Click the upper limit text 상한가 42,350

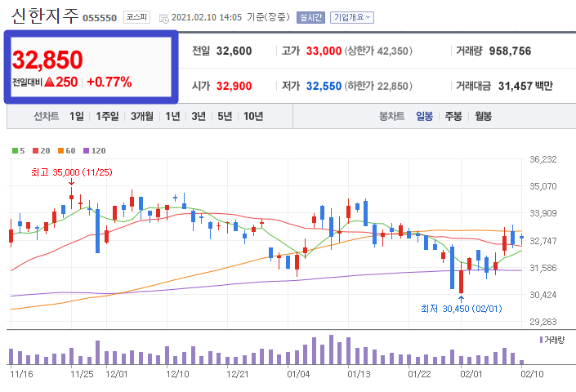pyautogui.click(x=378, y=51)
